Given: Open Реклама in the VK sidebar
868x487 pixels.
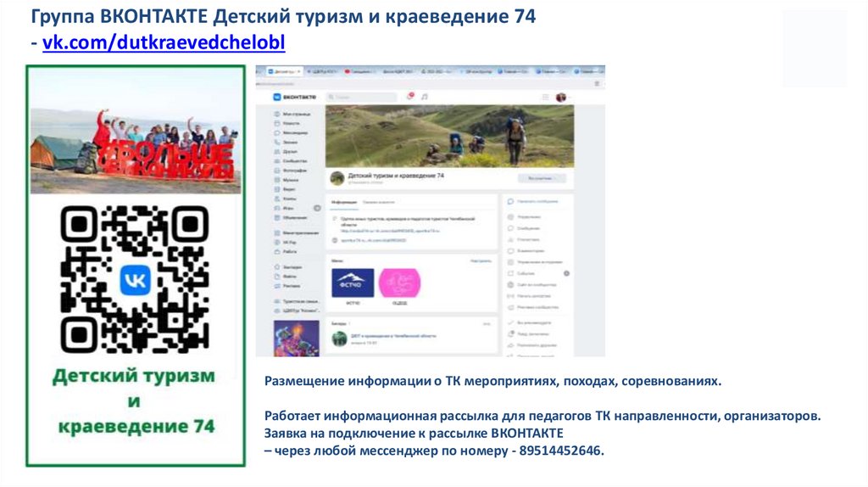Looking at the screenshot, I should tap(288, 286).
